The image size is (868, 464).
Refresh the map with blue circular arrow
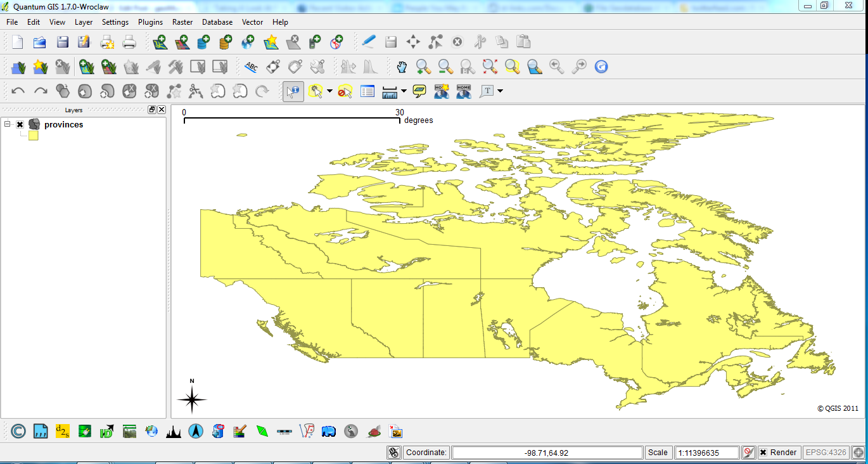click(x=601, y=67)
